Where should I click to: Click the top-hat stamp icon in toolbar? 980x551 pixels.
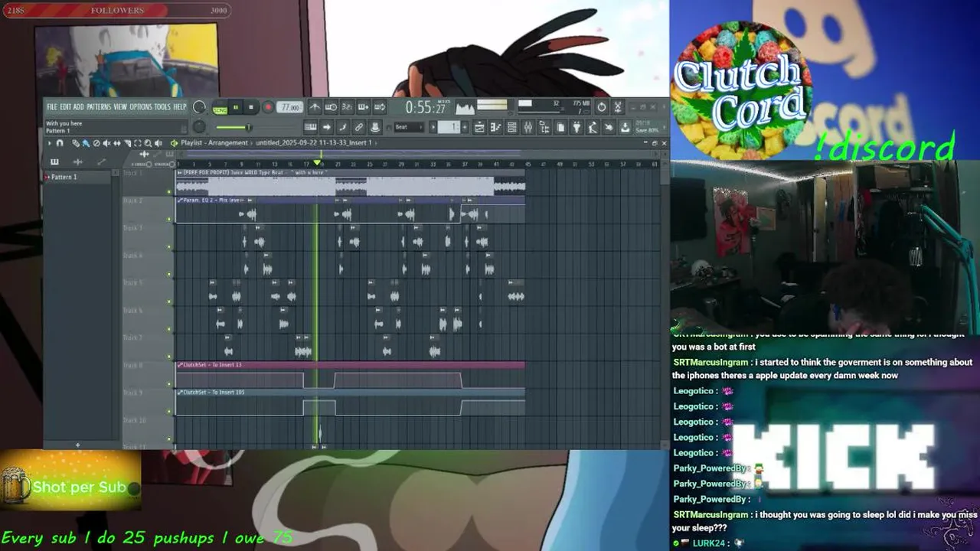pyautogui.click(x=375, y=127)
